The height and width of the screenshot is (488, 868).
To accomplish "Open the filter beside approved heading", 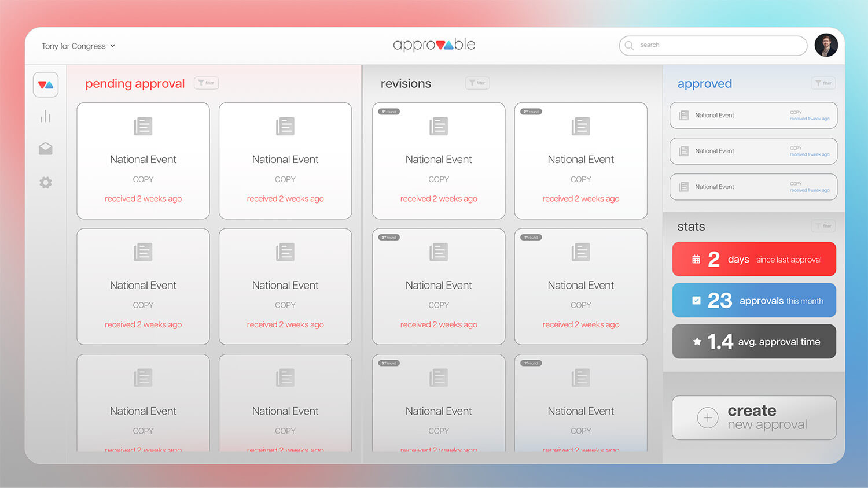I will [x=823, y=83].
